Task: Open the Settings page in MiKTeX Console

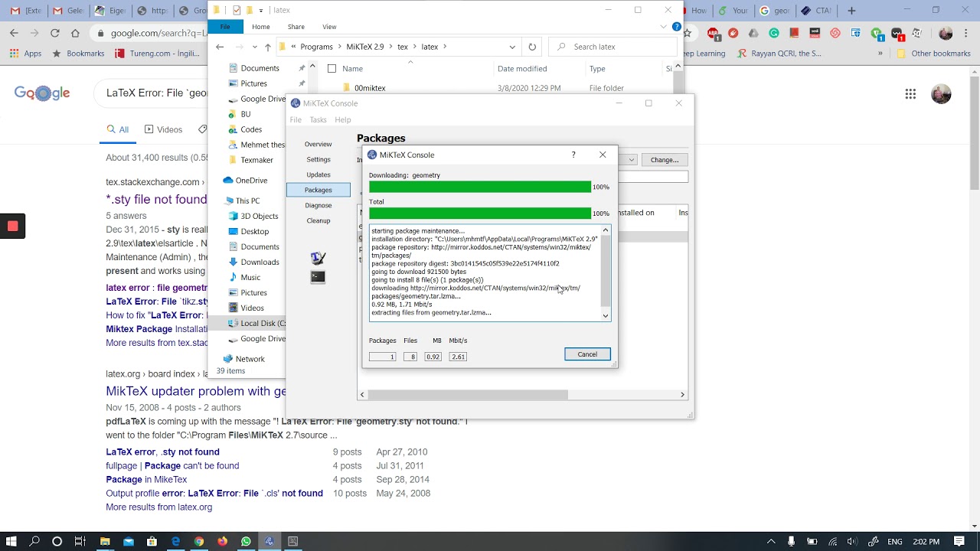Action: coord(318,159)
